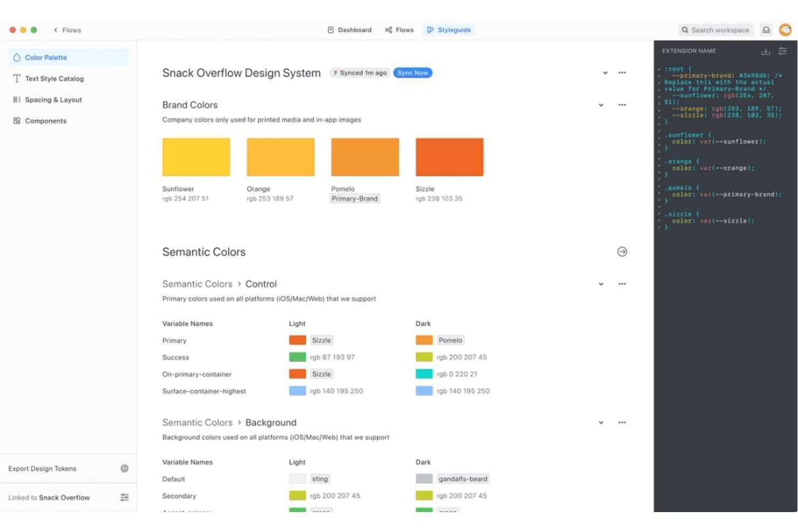Open Color Palette in the sidebar
Viewport: 798px width, 532px height.
click(68, 58)
